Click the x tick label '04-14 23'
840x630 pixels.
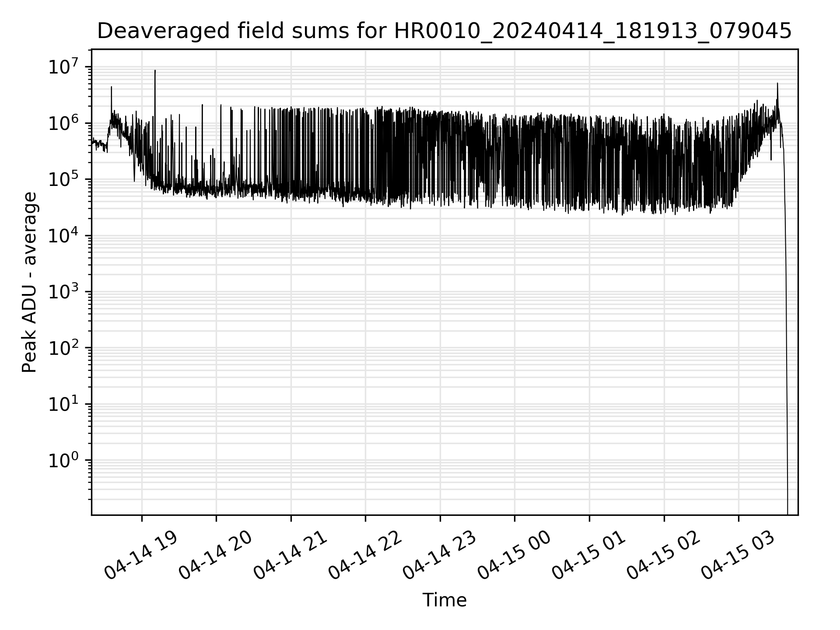440,555
